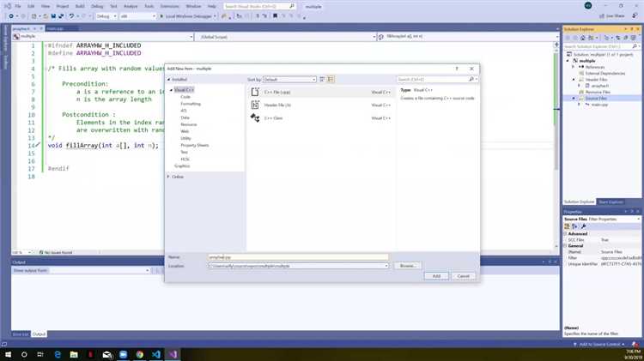Select the C++ File (.cpp) template
This screenshot has width=644, height=361.
[321, 93]
